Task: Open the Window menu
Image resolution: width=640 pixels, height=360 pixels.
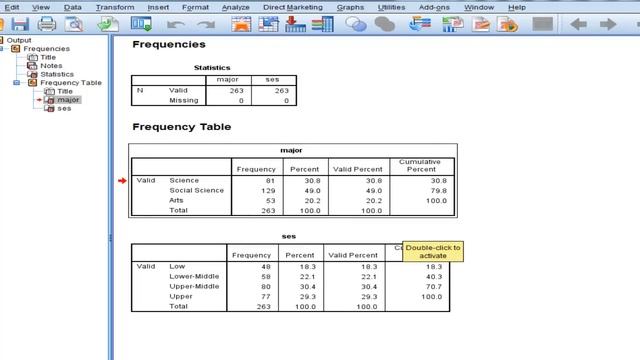Action: (x=479, y=7)
